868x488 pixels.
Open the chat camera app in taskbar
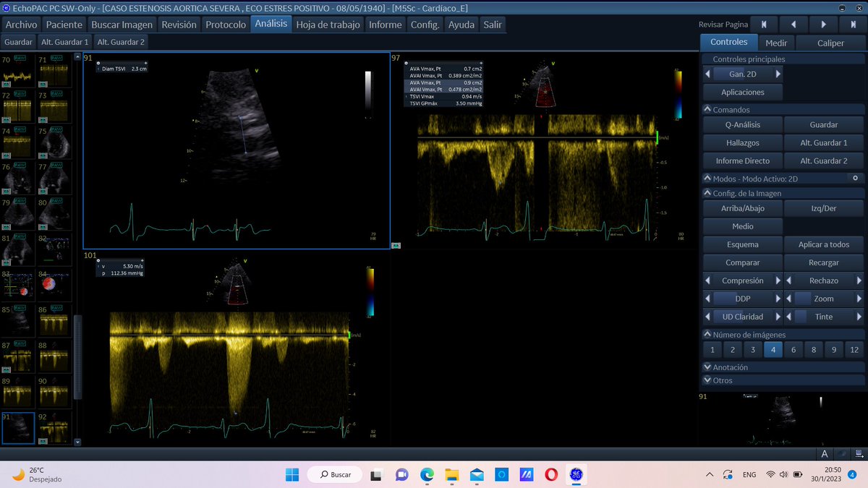click(x=401, y=474)
